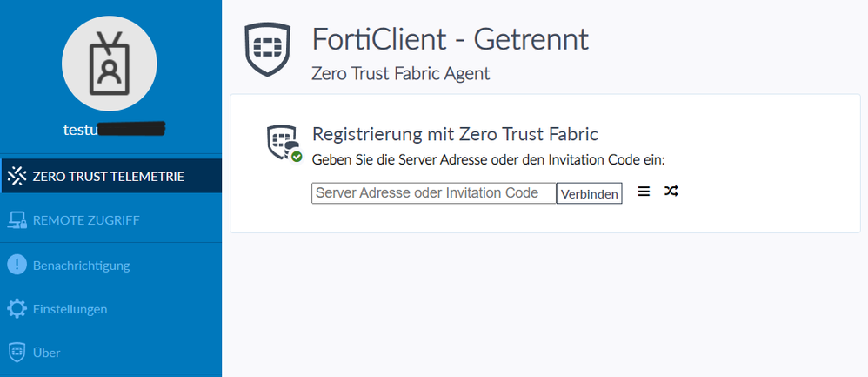The image size is (868, 377).
Task: Click the Registrierung mit Zero Trust Fabric heading
Action: tap(455, 135)
